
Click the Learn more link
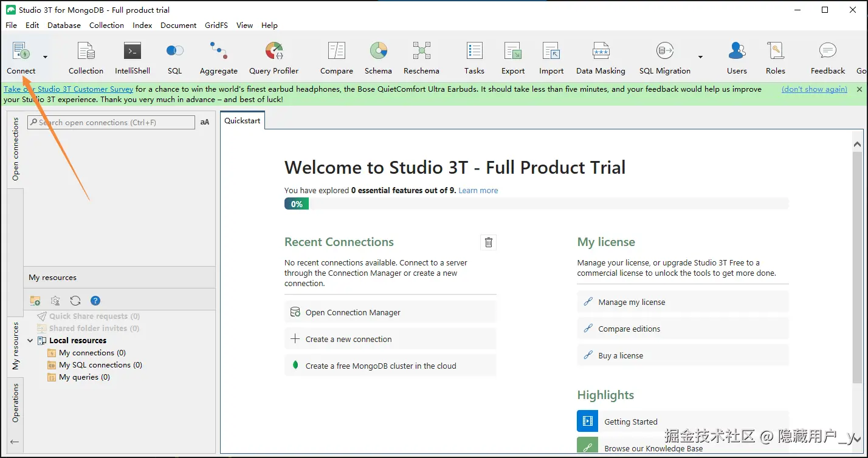478,190
